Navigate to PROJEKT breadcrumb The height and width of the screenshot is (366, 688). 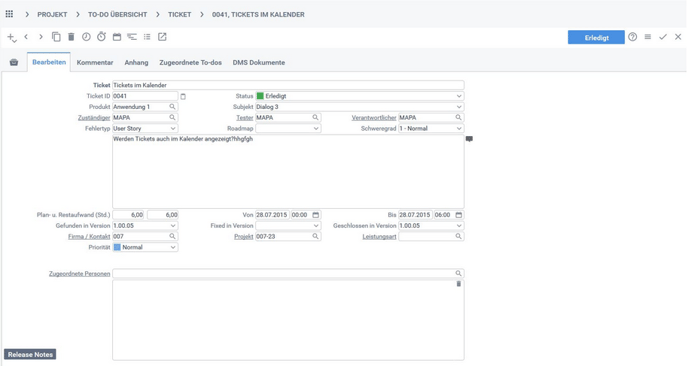click(52, 14)
